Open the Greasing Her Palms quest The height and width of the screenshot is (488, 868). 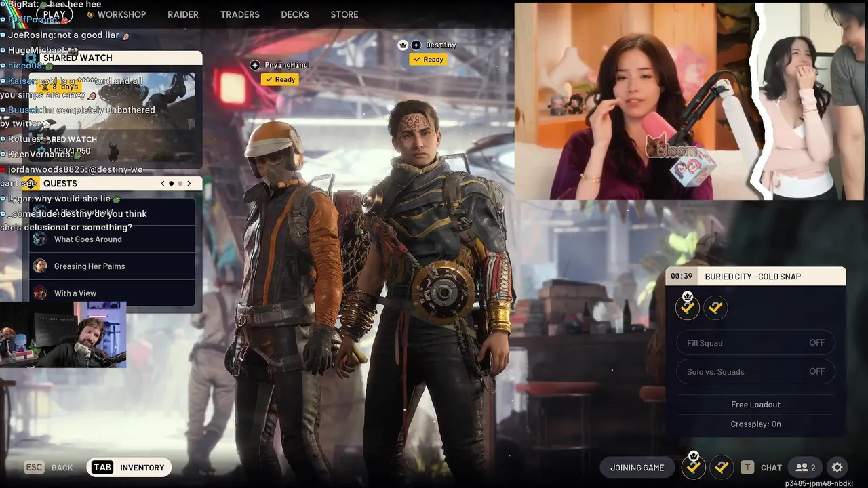tap(113, 266)
